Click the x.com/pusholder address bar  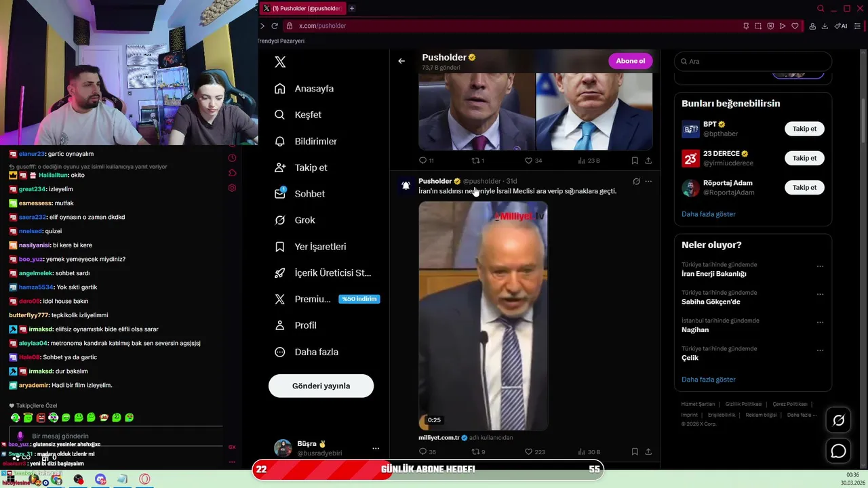click(515, 26)
